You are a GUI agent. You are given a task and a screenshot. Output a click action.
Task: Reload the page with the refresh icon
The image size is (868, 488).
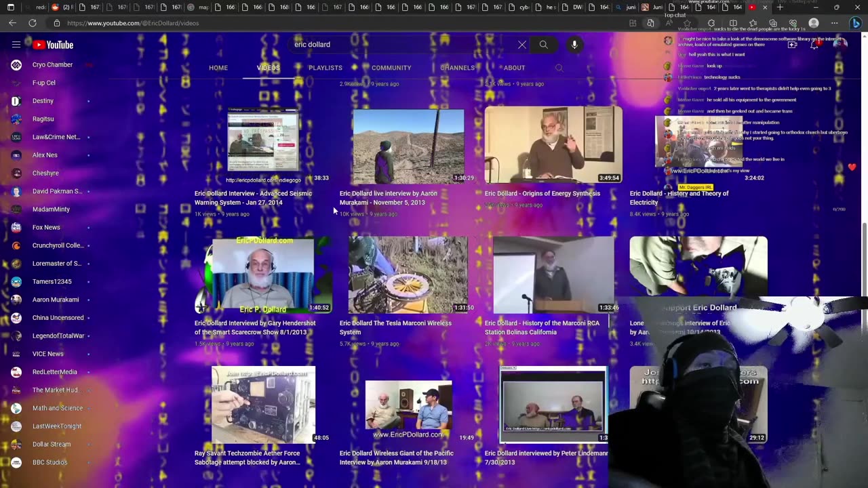coord(32,23)
